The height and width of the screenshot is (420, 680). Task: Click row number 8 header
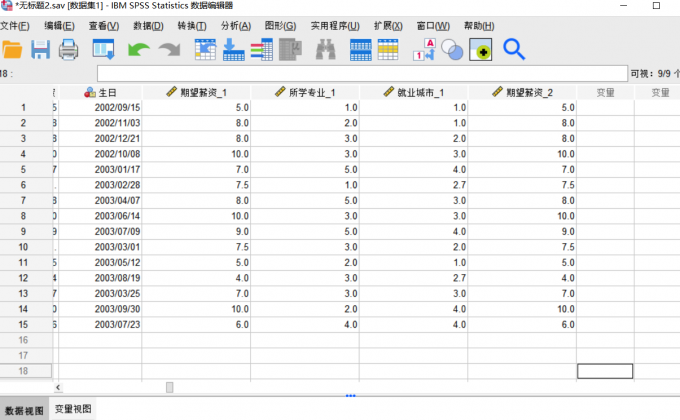click(23, 215)
